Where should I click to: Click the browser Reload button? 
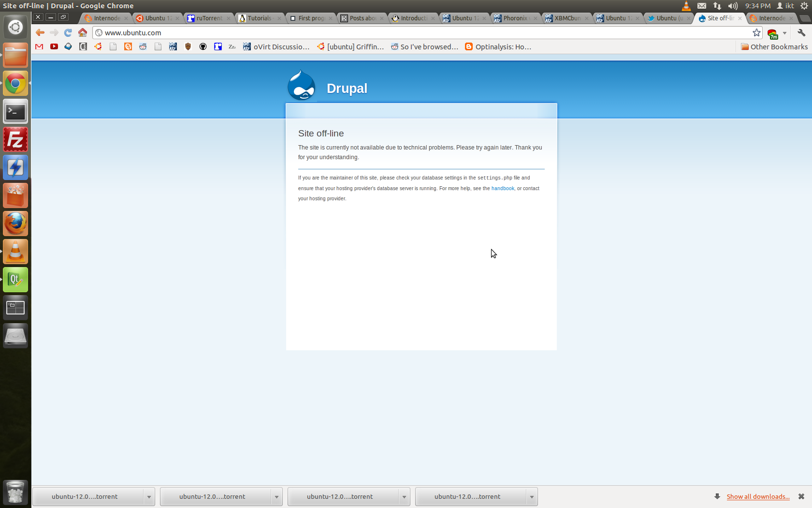[x=68, y=32]
